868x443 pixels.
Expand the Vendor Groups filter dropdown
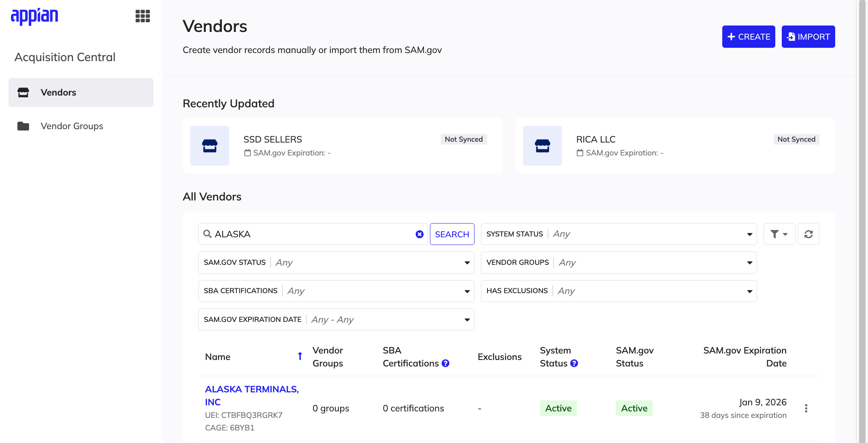(619, 262)
